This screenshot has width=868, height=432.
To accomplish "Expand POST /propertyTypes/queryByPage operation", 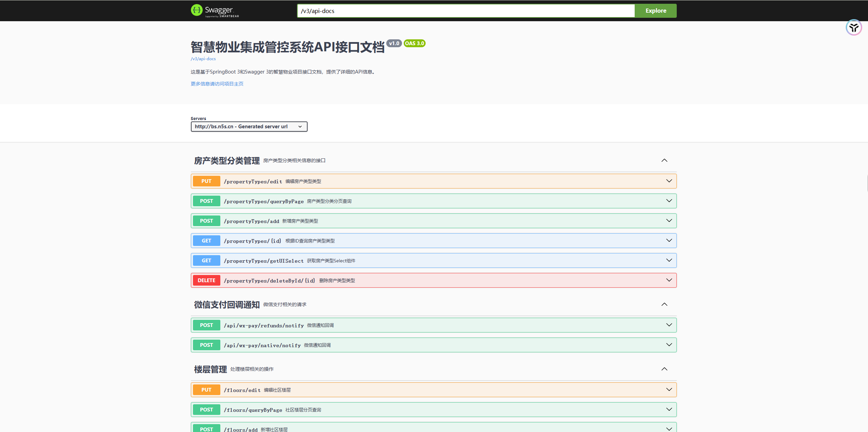I will click(x=263, y=201).
